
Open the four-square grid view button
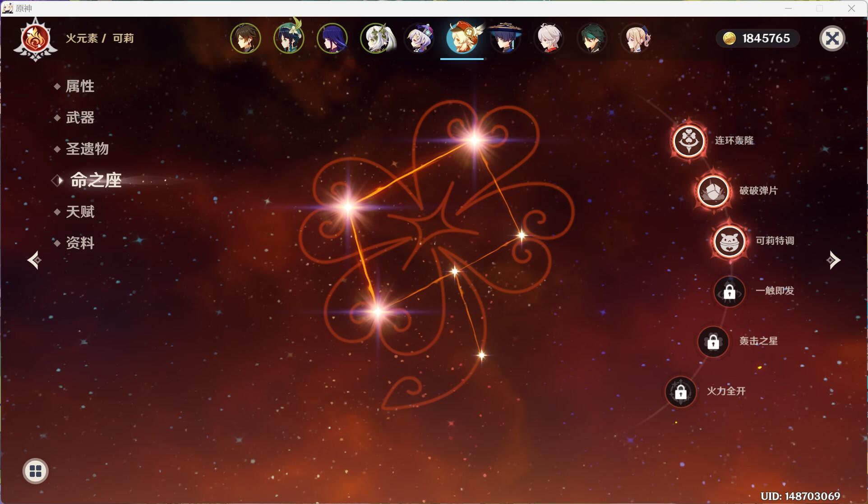[x=36, y=471]
